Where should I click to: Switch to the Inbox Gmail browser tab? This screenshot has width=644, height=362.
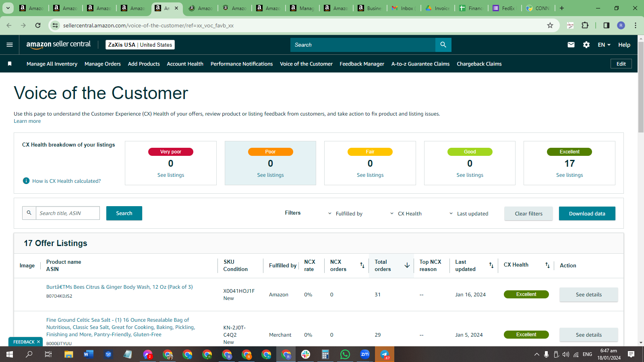click(404, 8)
